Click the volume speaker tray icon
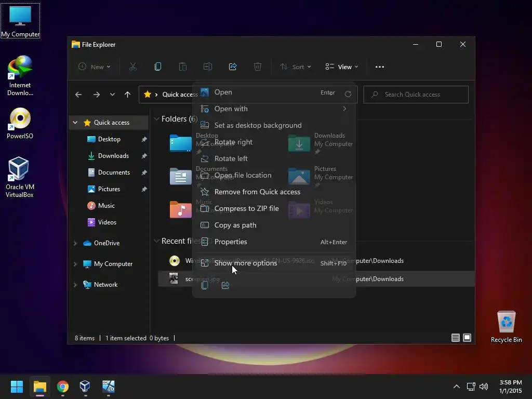This screenshot has height=399, width=532. tap(484, 387)
